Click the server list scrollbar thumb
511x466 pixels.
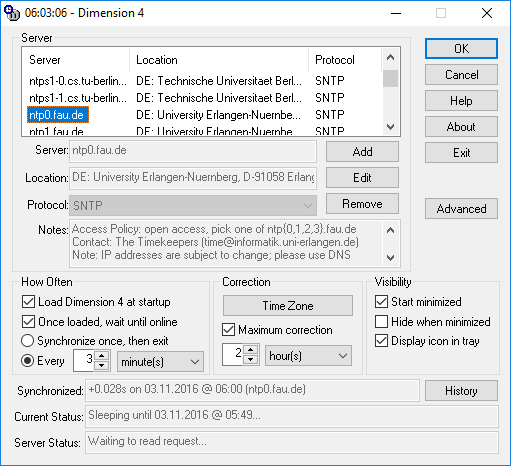pyautogui.click(x=390, y=79)
